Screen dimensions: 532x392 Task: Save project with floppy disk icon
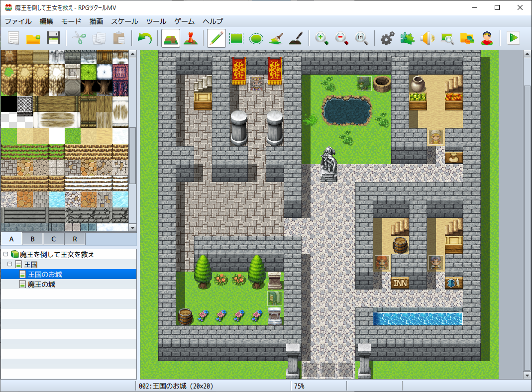coord(53,38)
